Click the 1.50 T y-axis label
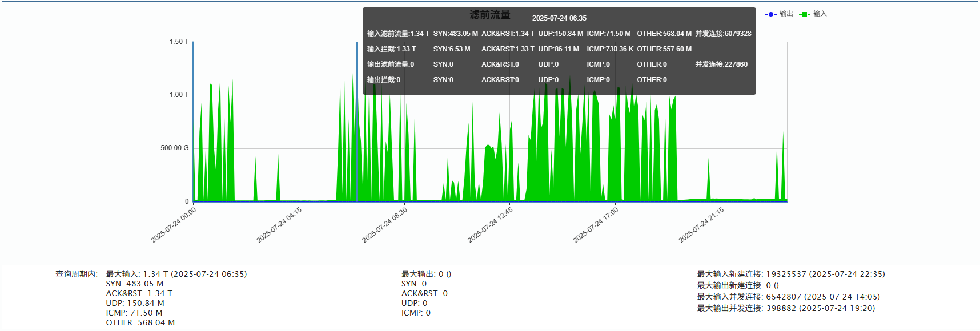 click(179, 42)
